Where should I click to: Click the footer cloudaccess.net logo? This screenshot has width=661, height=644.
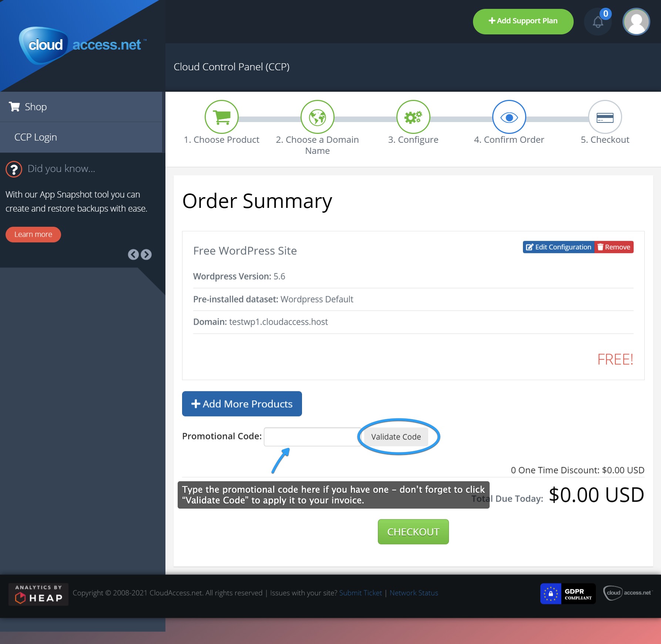(x=627, y=593)
